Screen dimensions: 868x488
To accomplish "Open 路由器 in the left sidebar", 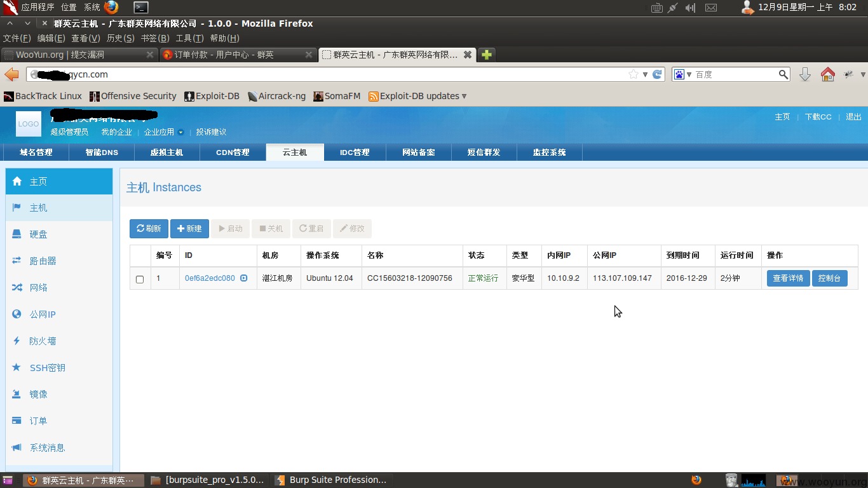I will [x=59, y=261].
